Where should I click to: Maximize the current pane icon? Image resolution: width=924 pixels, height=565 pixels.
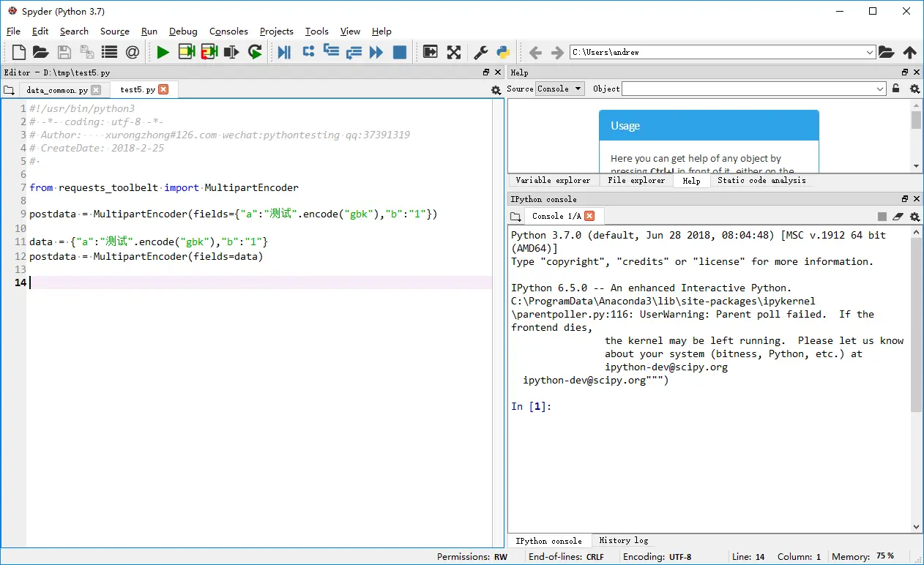pos(431,52)
